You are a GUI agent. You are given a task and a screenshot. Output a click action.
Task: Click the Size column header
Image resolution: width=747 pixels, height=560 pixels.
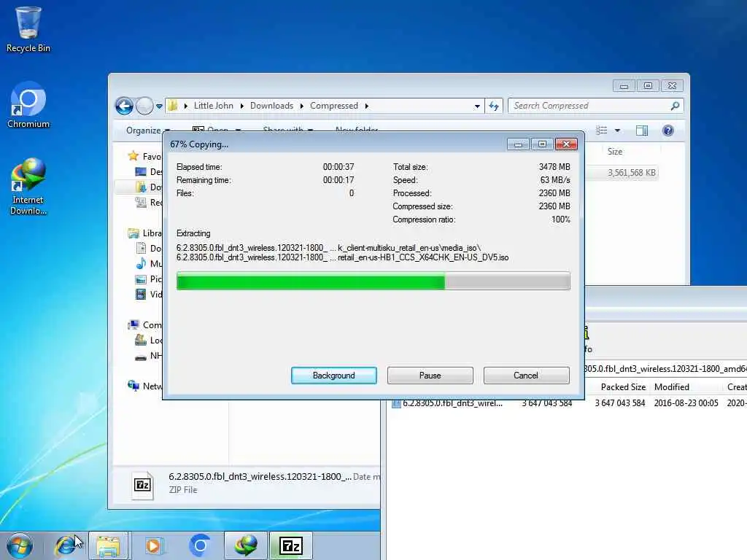614,152
